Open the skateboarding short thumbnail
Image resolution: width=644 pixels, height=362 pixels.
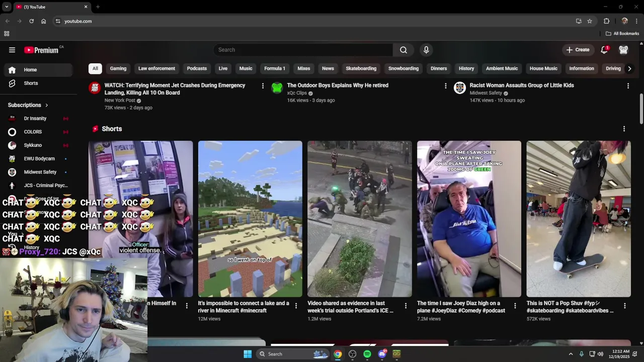pyautogui.click(x=579, y=219)
